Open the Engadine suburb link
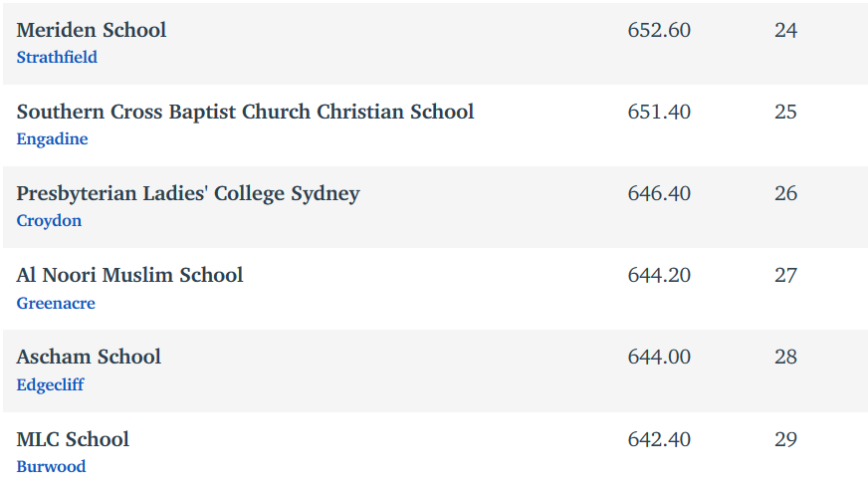Screen dimensions: 868x490 52,139
